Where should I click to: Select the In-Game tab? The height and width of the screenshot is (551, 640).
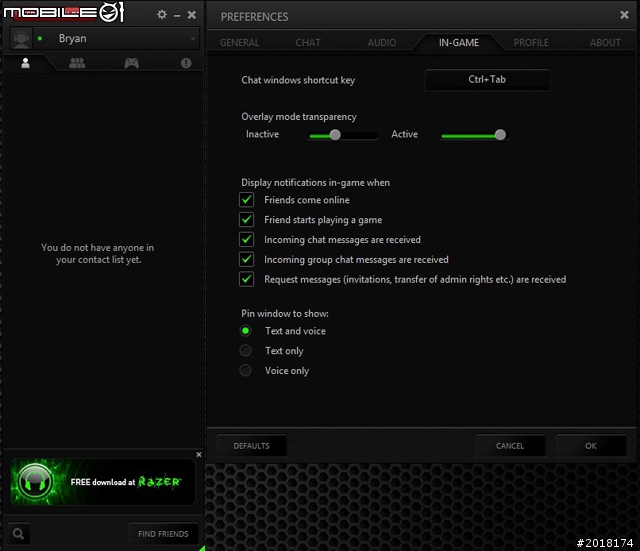[459, 42]
